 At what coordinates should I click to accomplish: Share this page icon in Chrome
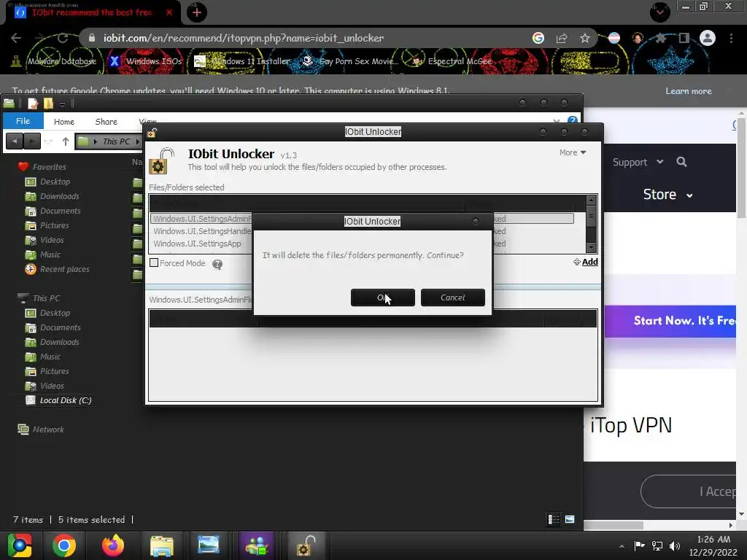point(562,38)
